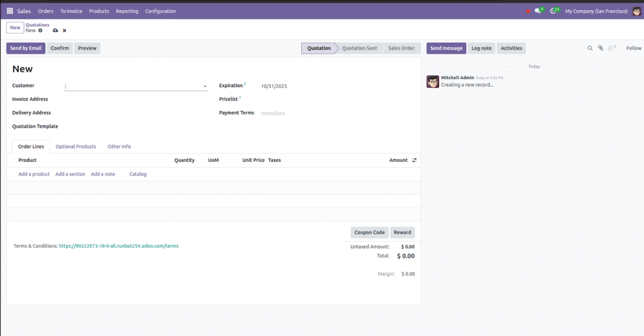Open the Reporting menu
Viewport: 644px width, 336px height.
(127, 11)
